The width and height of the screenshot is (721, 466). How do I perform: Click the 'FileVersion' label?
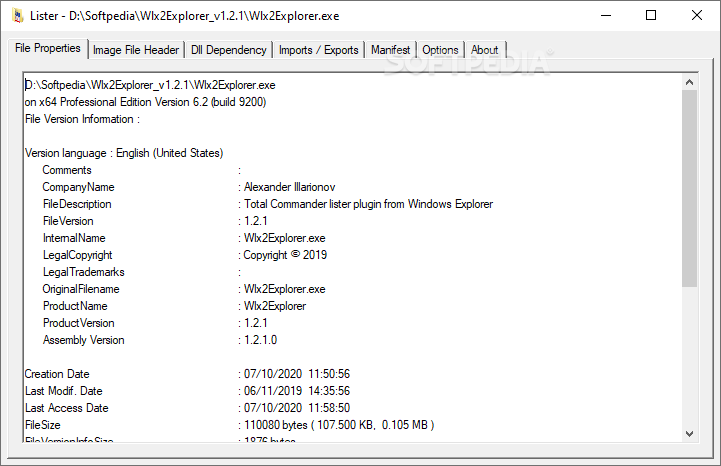click(68, 221)
